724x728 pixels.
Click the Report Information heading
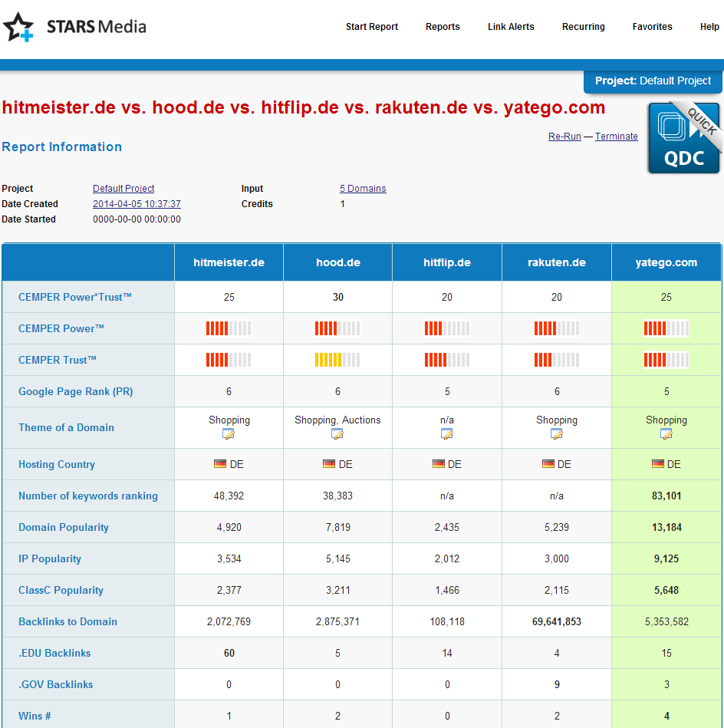61,147
